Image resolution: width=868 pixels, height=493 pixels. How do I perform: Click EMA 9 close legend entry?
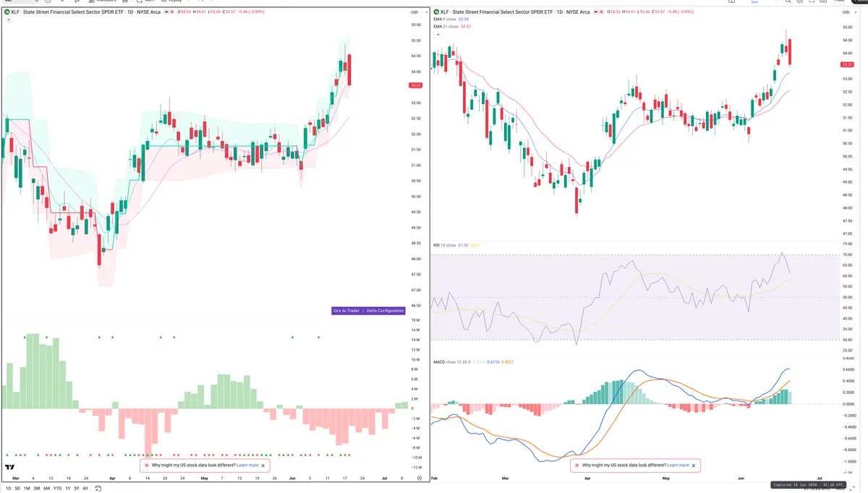tap(452, 20)
